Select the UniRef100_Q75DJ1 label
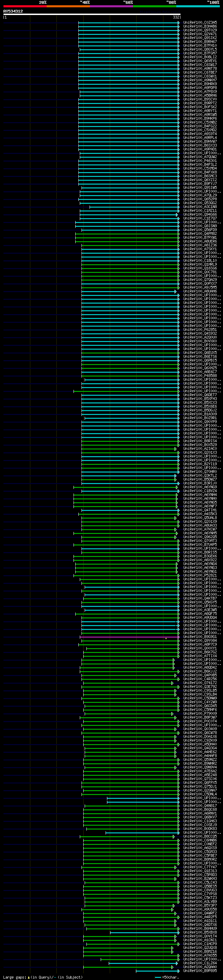 click(x=200, y=786)
